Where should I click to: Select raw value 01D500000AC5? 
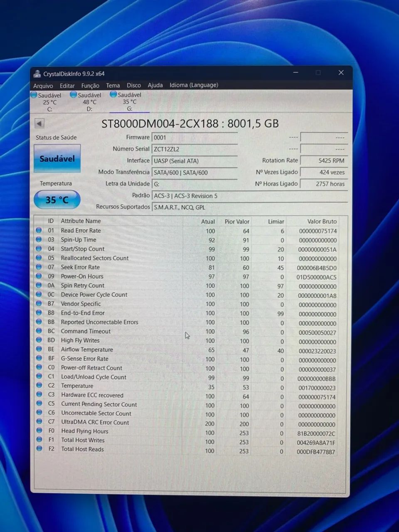(317, 277)
